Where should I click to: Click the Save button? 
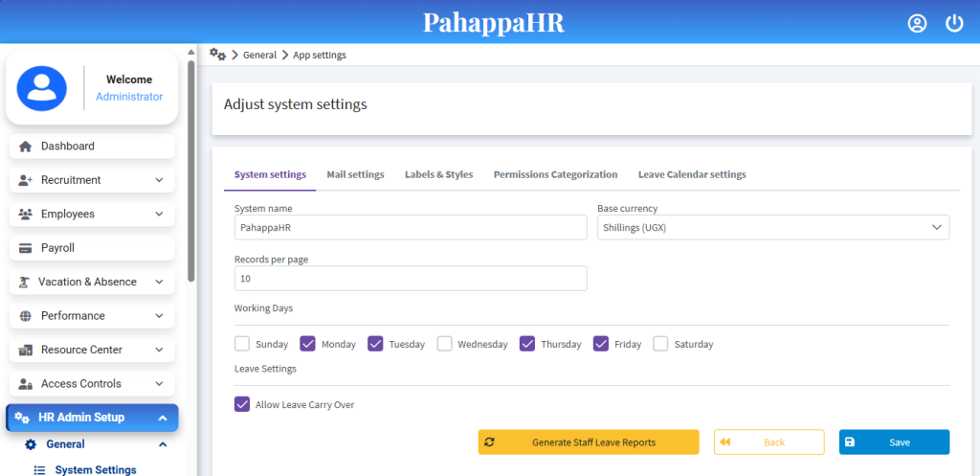(894, 442)
